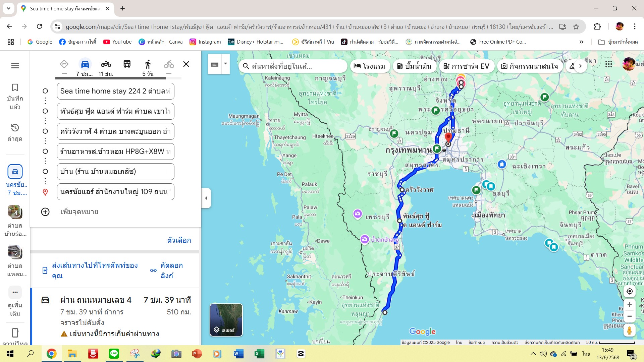This screenshot has height=362, width=644.
Task: Open the LINE app in the taskbar
Action: click(114, 354)
